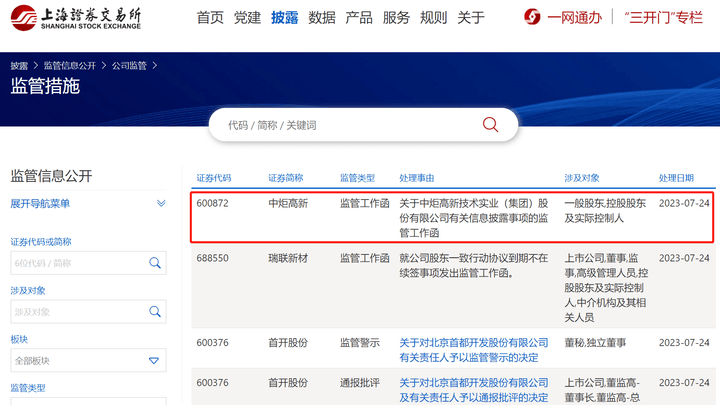This screenshot has width=720, height=405.
Task: Click the 瑞联新材 处理事由 text
Action: point(473,265)
